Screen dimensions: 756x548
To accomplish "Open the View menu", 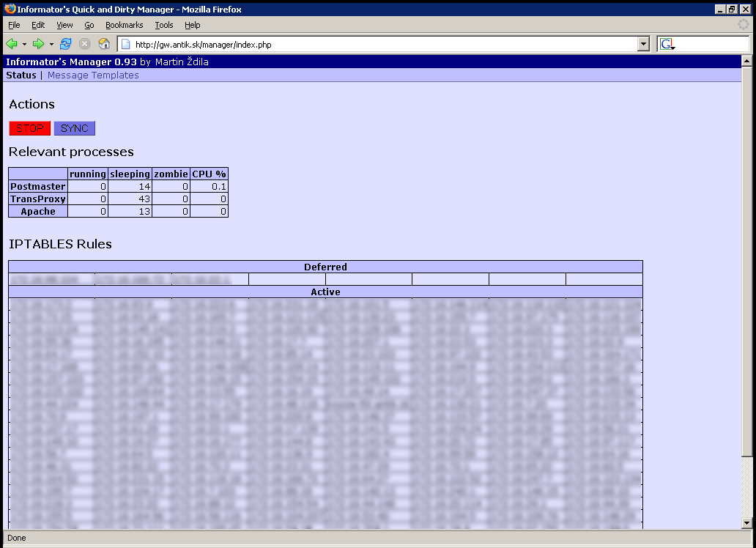I will pyautogui.click(x=64, y=25).
